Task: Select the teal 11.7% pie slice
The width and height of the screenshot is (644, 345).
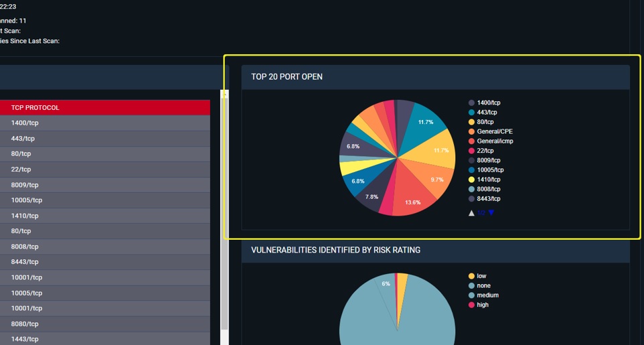Action: pyautogui.click(x=423, y=125)
